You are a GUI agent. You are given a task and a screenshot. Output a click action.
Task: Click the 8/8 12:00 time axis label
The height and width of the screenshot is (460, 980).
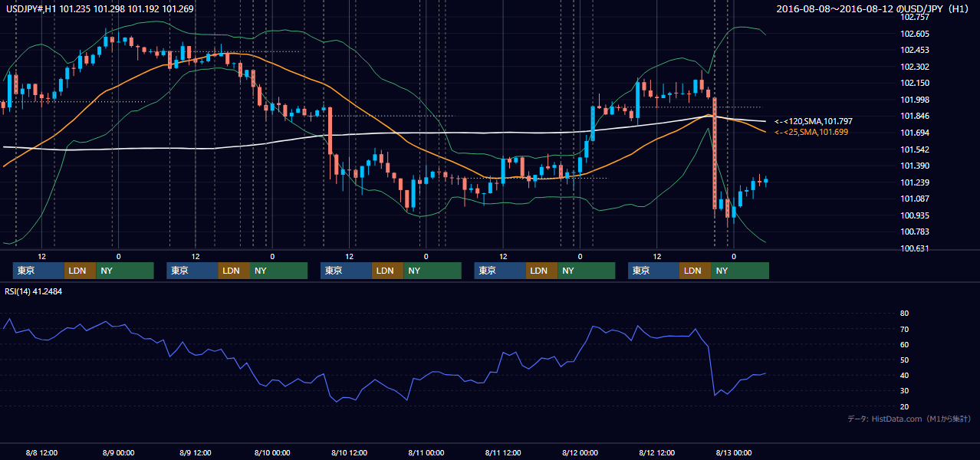click(41, 452)
